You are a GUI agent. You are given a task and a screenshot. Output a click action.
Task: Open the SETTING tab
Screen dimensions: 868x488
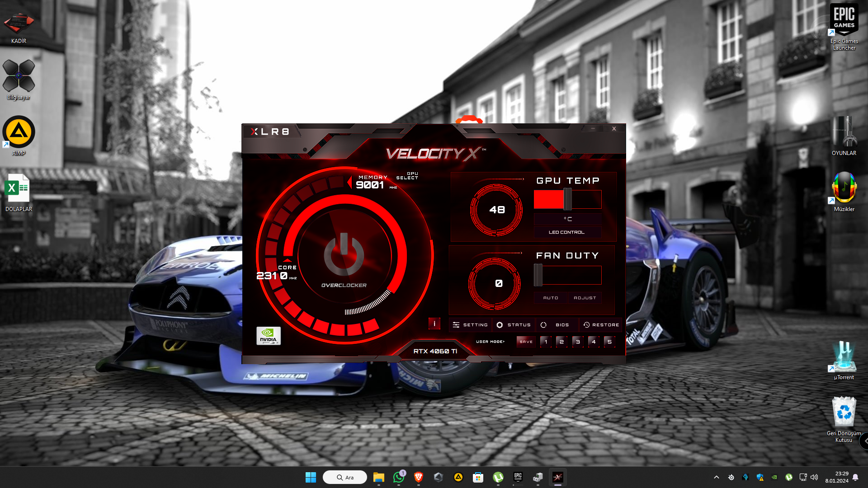(470, 325)
